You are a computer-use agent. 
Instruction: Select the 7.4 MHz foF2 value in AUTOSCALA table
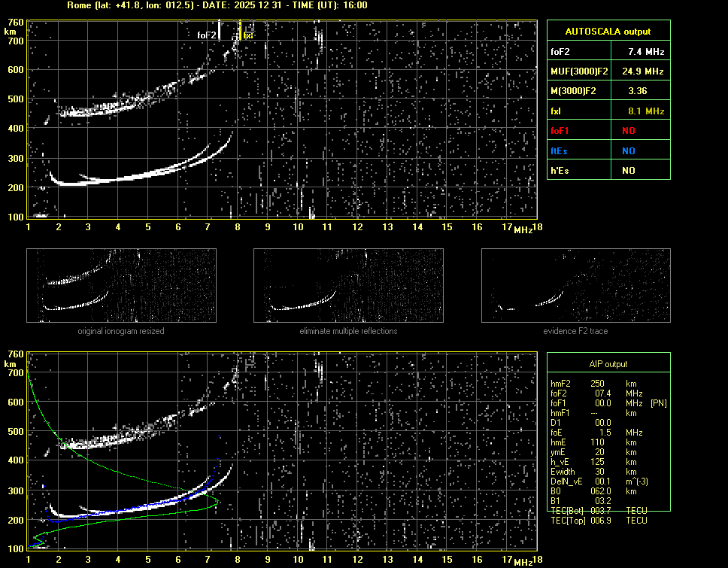[x=646, y=52]
